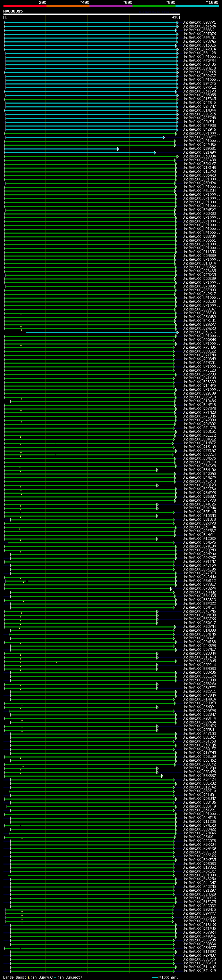222x980 pixels.
Task: Click the UniRef100_Q42840 label
Action: (199, 103)
